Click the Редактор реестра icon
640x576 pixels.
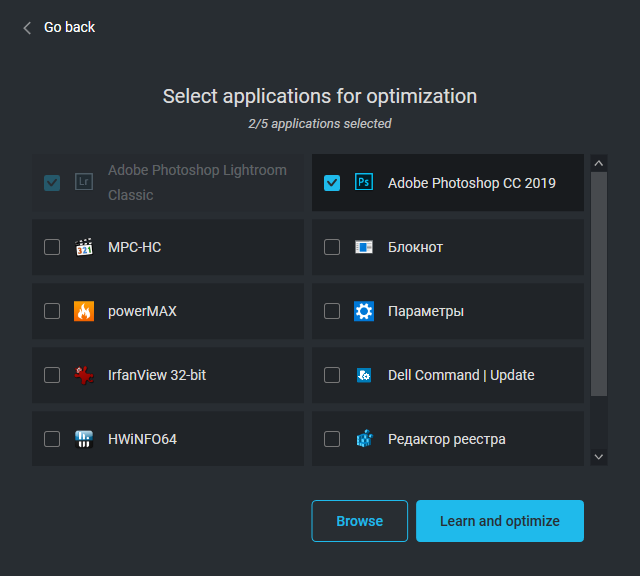tap(364, 439)
